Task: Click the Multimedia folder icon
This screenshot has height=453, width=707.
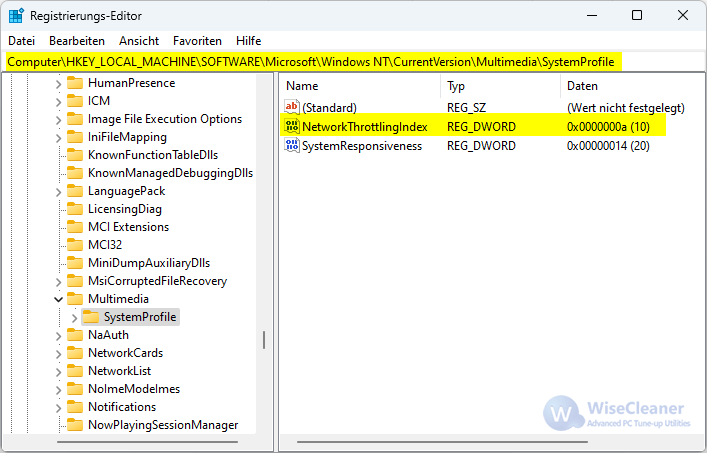Action: (75, 299)
